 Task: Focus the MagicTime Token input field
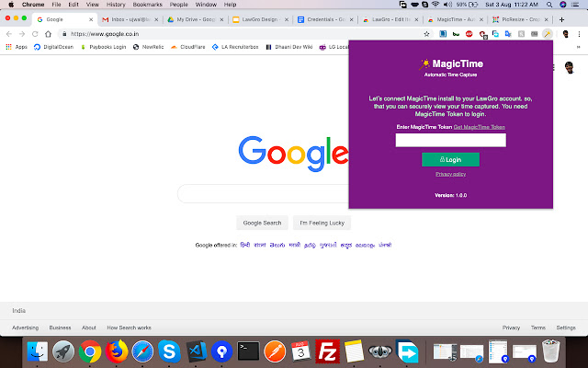coord(450,140)
